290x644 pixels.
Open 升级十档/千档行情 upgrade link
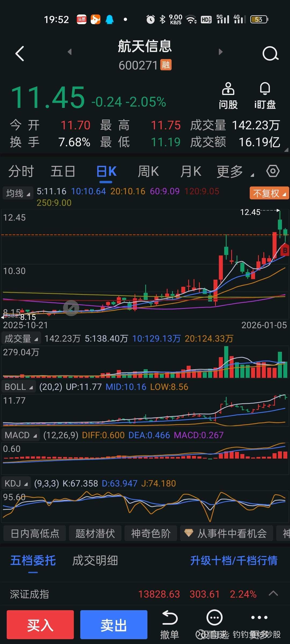tap(234, 561)
